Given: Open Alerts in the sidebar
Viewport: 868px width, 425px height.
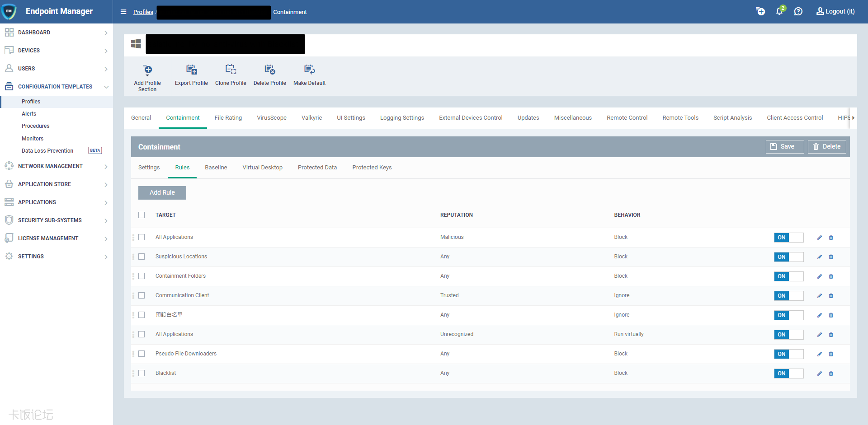Looking at the screenshot, I should click(29, 114).
